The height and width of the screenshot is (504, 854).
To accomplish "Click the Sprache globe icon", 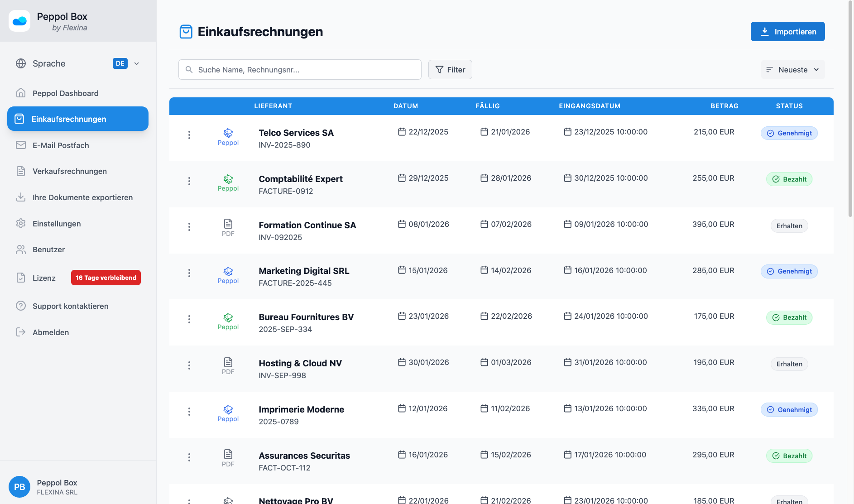I will [21, 63].
